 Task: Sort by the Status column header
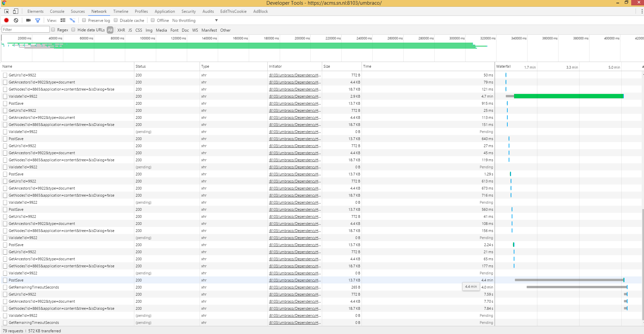click(x=167, y=66)
